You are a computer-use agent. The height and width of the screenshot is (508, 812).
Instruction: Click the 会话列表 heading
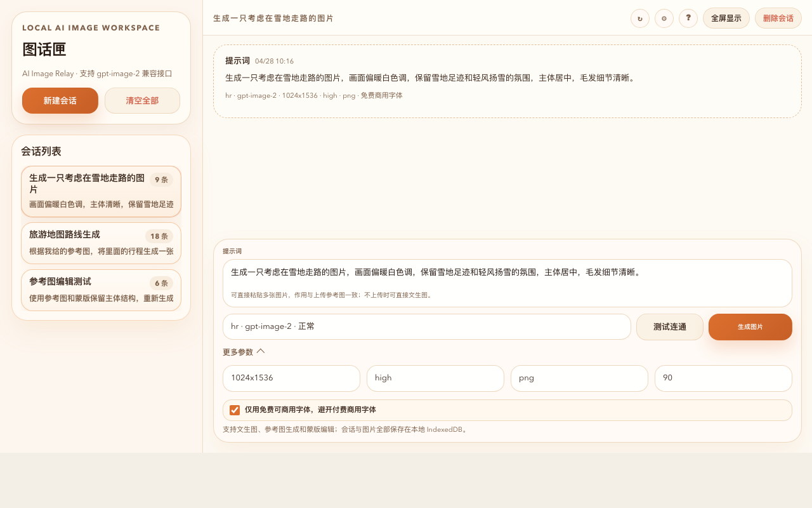click(x=41, y=152)
